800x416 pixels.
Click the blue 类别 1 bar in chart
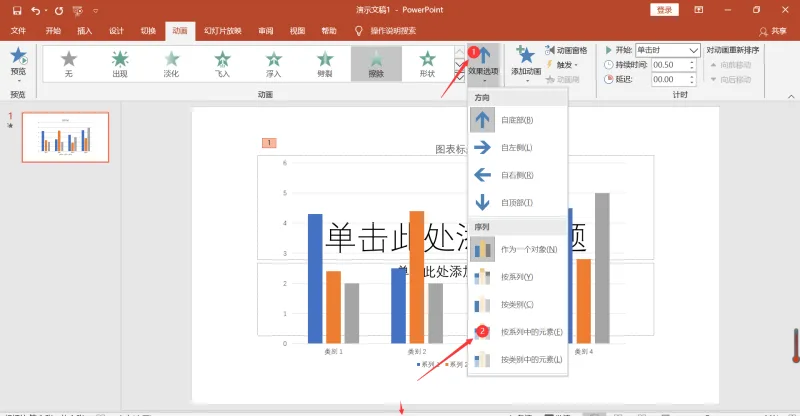tap(315, 279)
